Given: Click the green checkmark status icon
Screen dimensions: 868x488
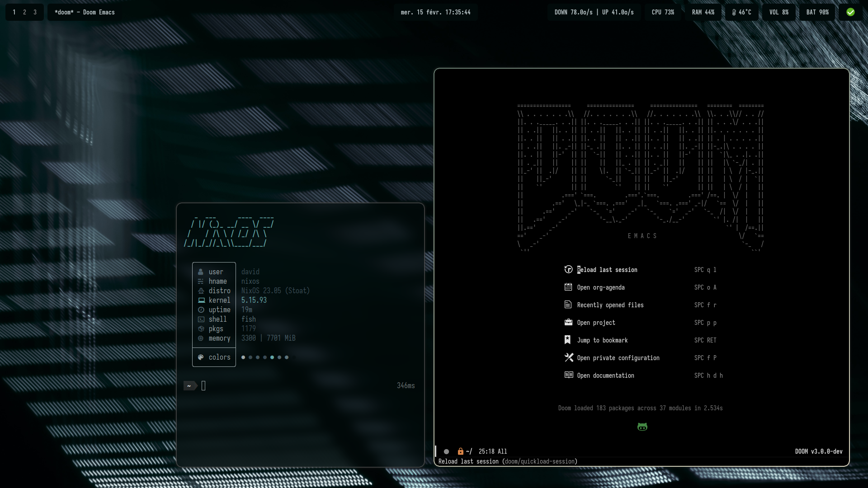Looking at the screenshot, I should (x=850, y=12).
